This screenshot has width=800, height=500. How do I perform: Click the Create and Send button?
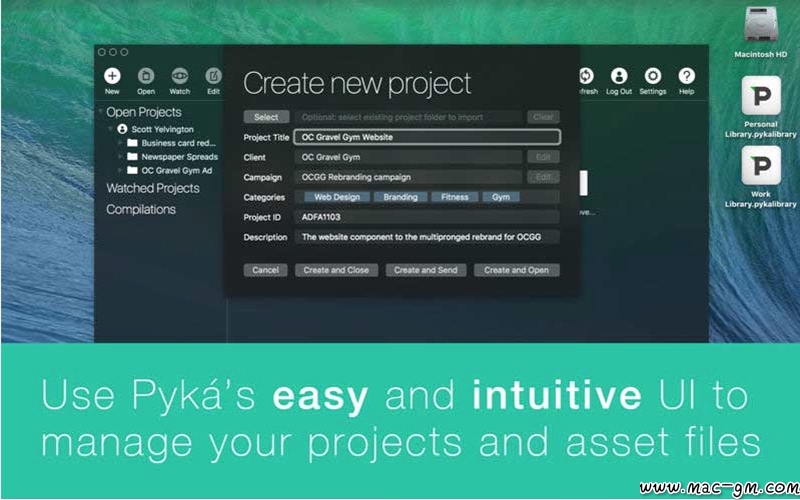tap(426, 270)
